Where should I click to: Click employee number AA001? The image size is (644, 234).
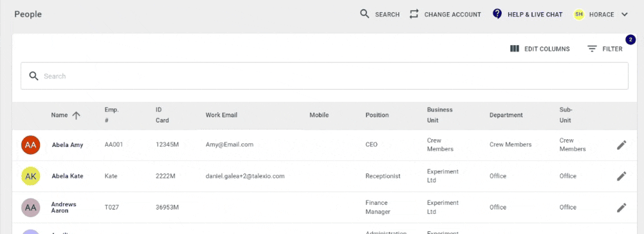coord(114,145)
